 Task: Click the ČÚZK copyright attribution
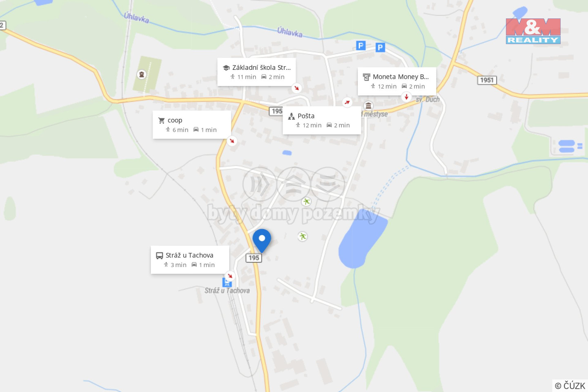[570, 385]
